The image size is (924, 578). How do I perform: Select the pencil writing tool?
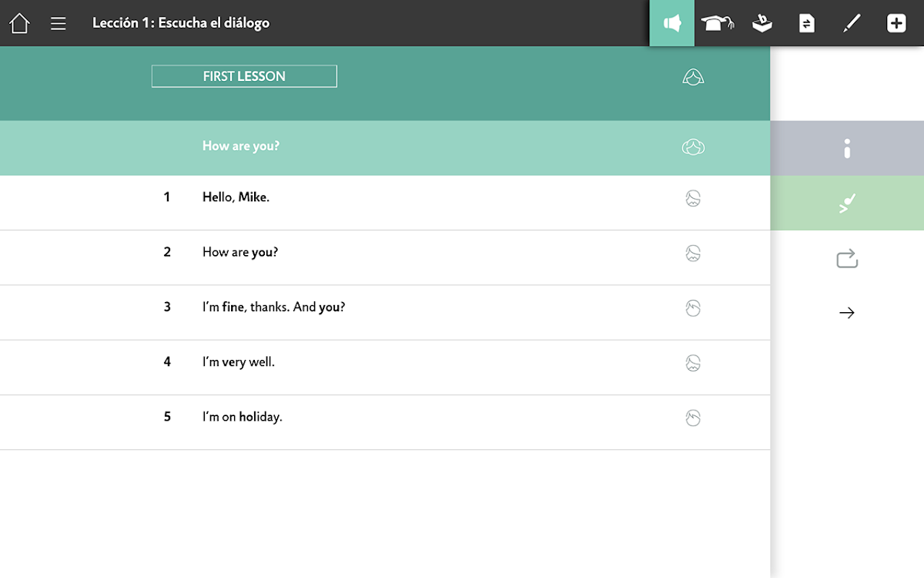[851, 23]
